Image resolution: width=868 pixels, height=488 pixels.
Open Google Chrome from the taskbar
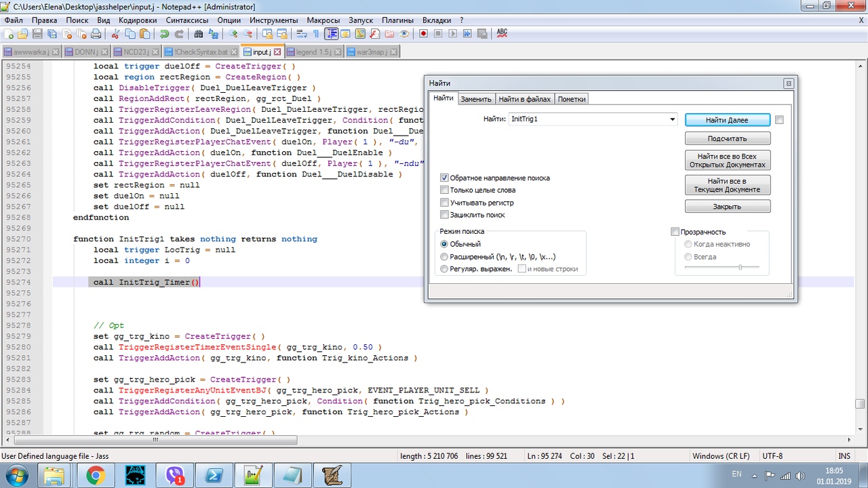95,476
